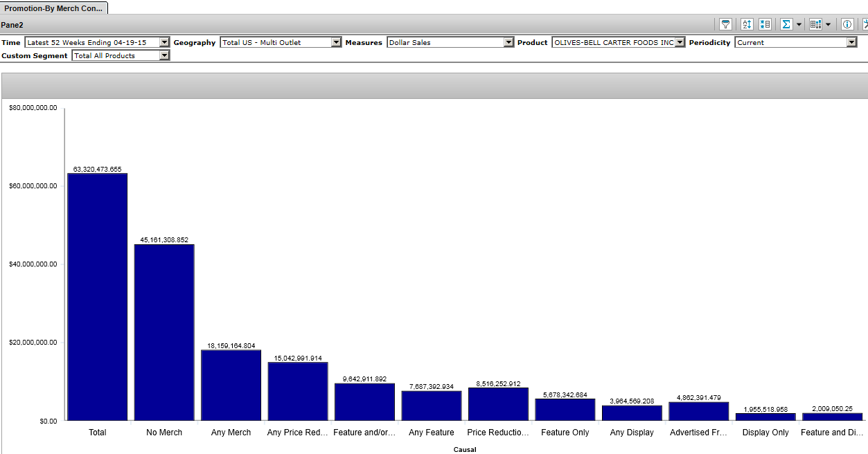The height and width of the screenshot is (454, 868).
Task: Click the No Merch bar
Action: coord(164,332)
